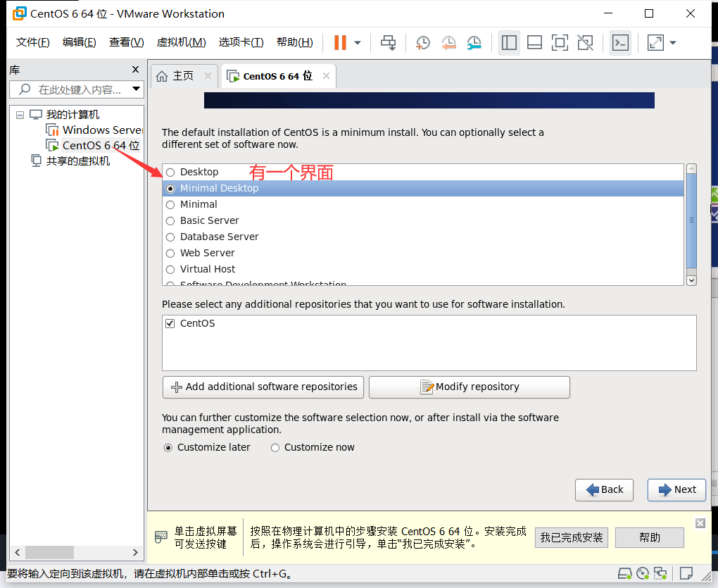Viewport: 718px width, 588px height.
Task: Click the 帮助 button in the hint bar
Action: [x=649, y=537]
